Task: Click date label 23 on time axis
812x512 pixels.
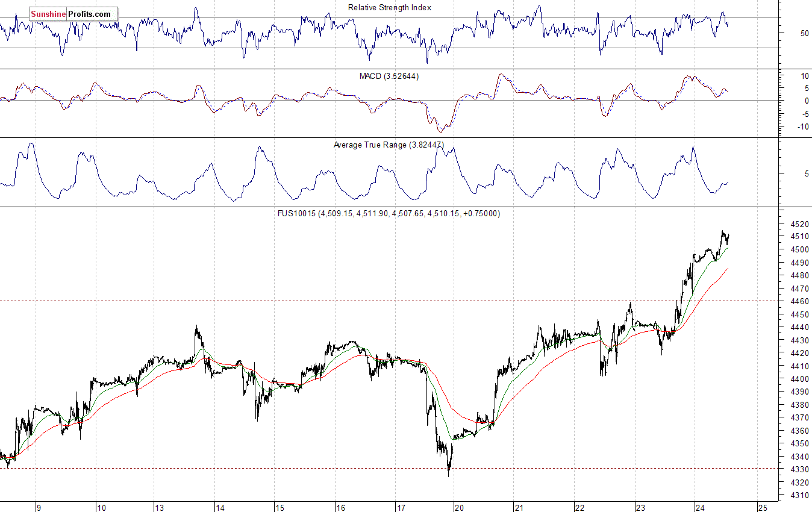Action: [640, 507]
